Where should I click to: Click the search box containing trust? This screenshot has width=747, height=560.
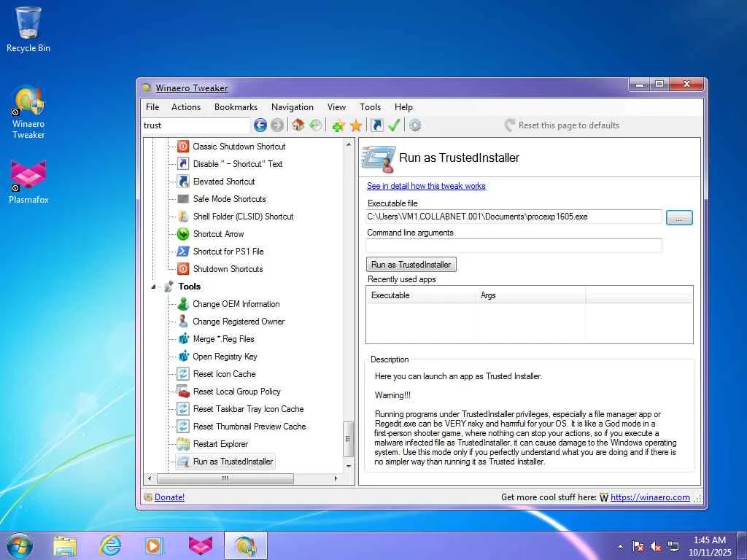[x=196, y=125]
